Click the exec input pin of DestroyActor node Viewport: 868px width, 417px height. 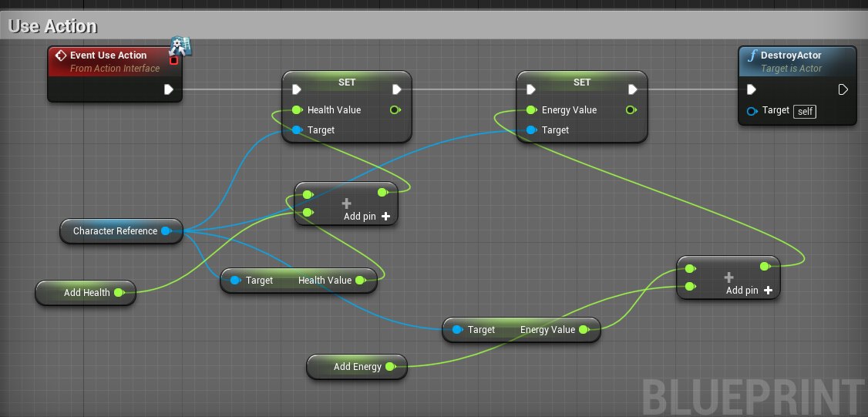(x=751, y=89)
